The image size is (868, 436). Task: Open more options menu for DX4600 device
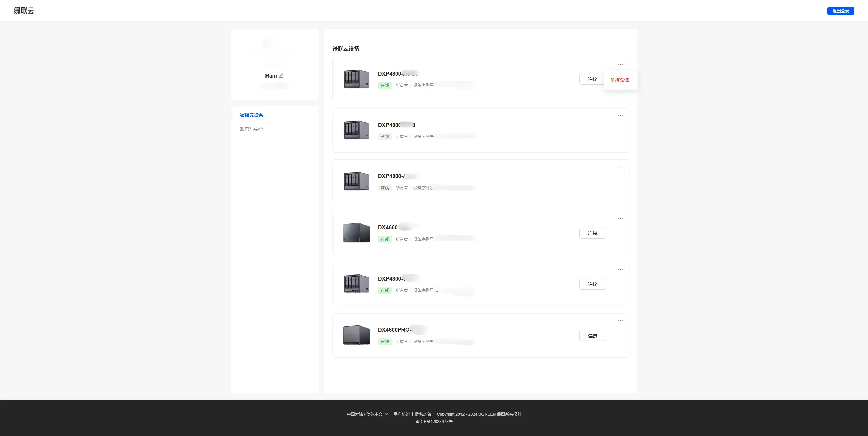click(620, 218)
